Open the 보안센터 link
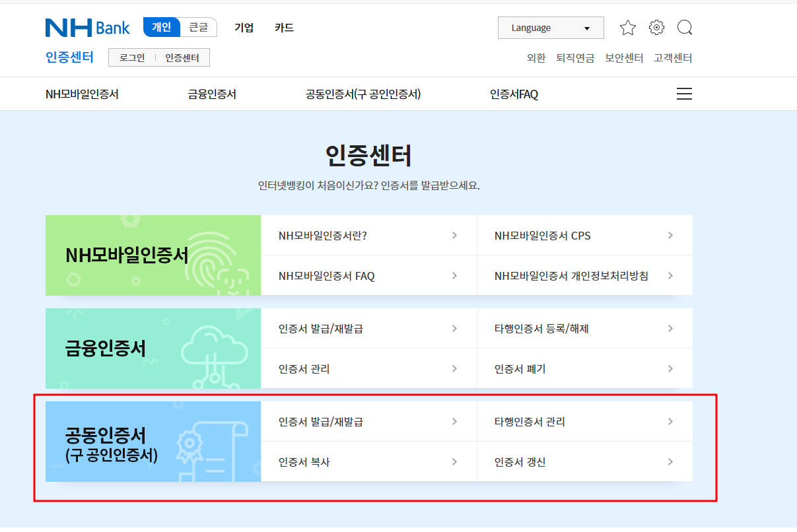This screenshot has width=797, height=532. (x=623, y=58)
